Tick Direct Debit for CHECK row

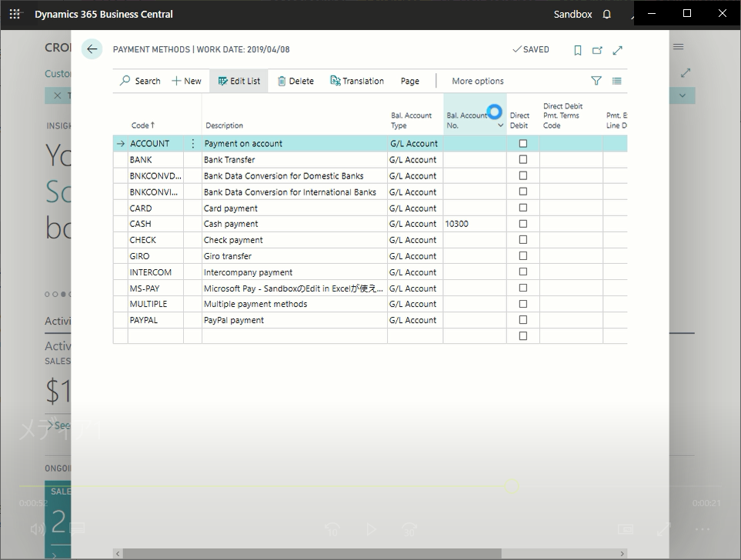point(523,240)
